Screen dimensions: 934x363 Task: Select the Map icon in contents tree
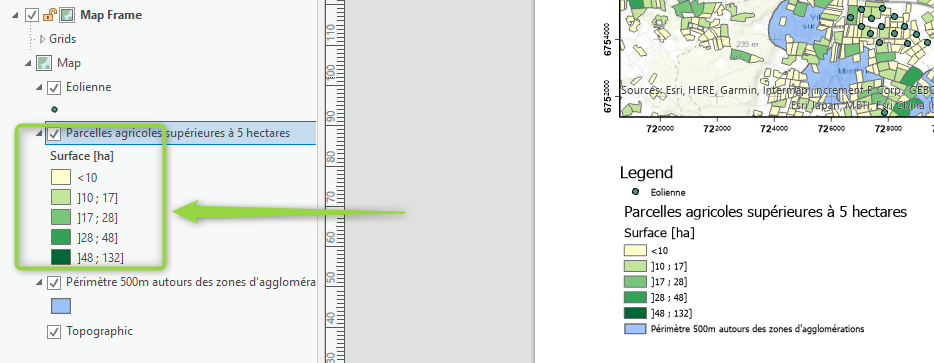point(43,63)
